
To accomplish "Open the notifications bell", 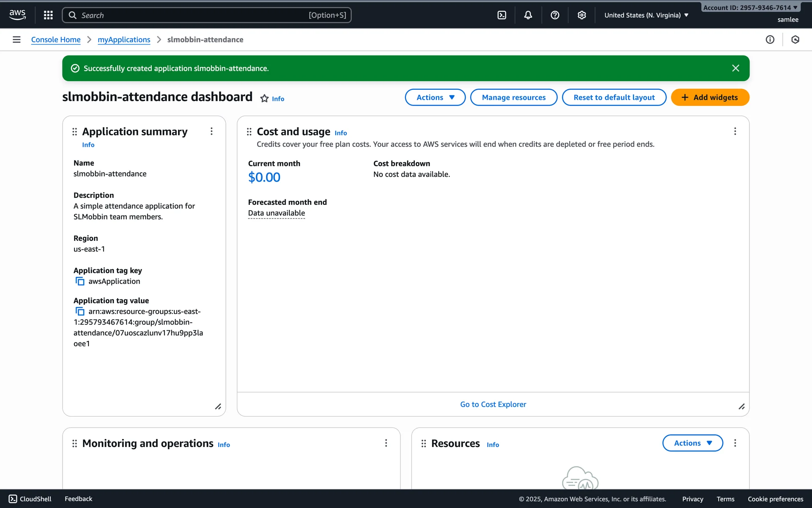I will point(528,15).
